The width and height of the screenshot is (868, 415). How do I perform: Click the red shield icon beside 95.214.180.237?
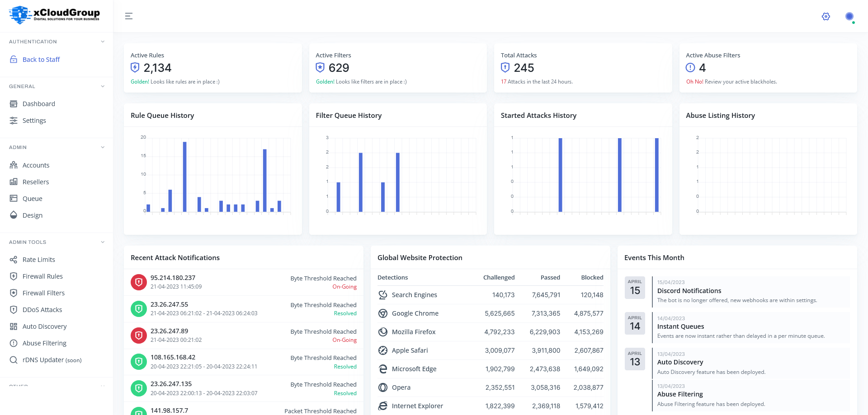[x=139, y=282]
